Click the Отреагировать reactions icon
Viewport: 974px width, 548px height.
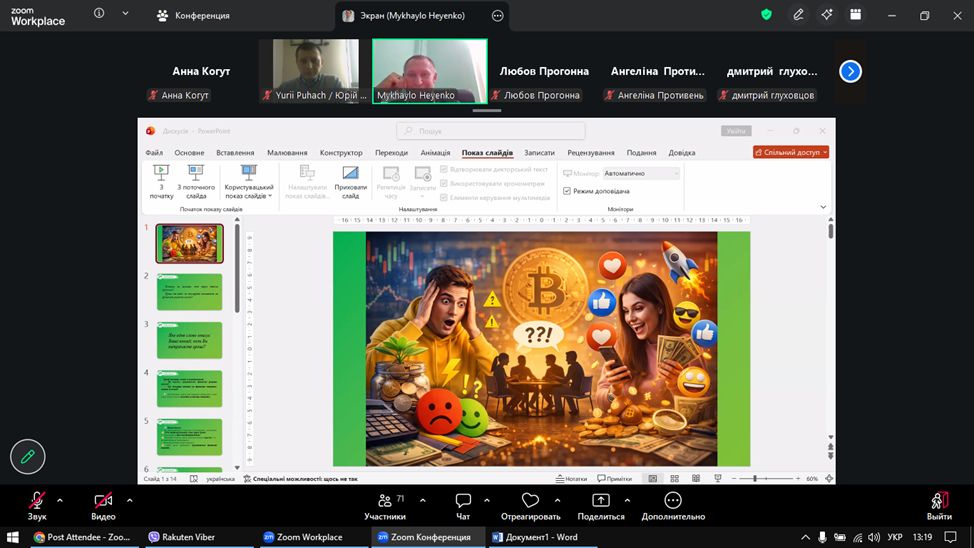[530, 500]
